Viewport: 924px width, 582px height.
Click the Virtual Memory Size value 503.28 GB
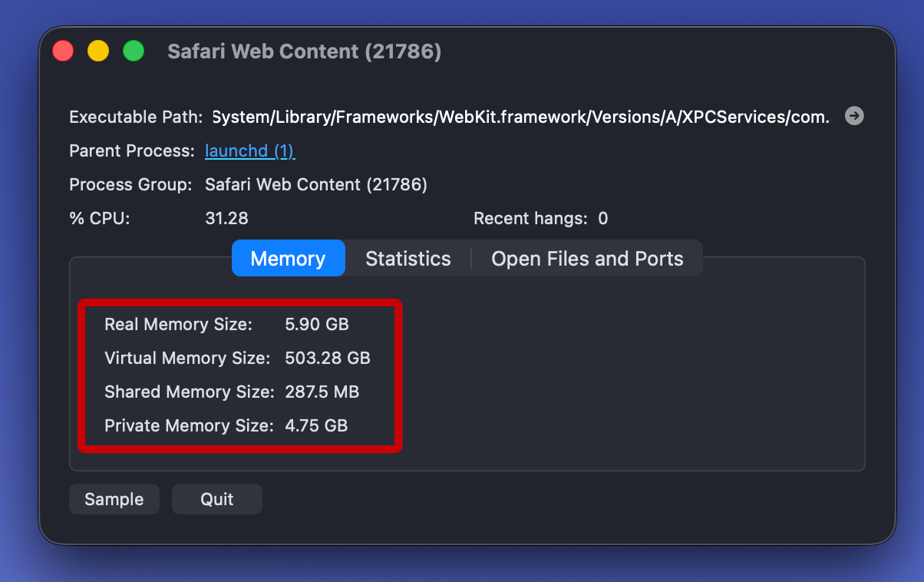tap(327, 359)
